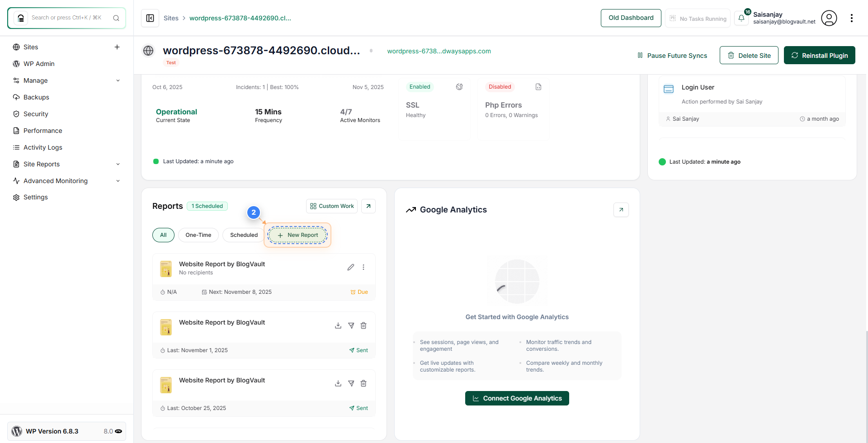
Task: Send the November 1 report
Action: point(351,325)
